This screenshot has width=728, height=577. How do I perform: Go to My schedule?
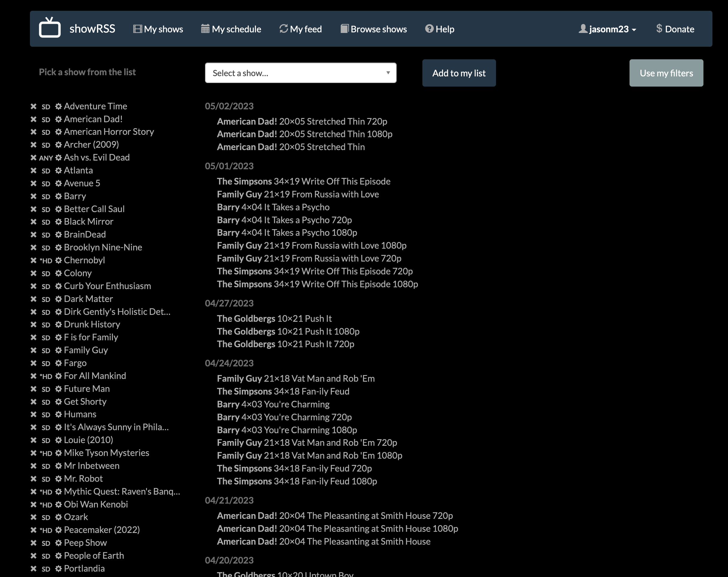(231, 29)
